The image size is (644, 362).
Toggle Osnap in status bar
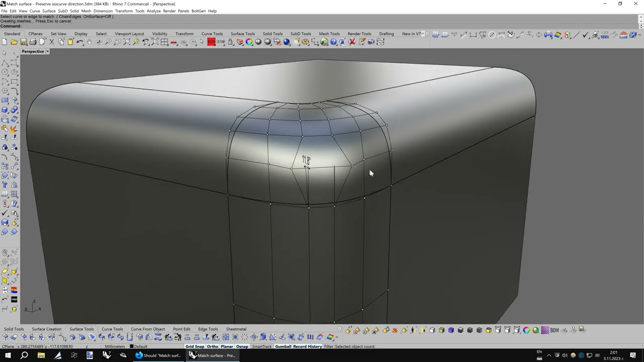point(242,346)
